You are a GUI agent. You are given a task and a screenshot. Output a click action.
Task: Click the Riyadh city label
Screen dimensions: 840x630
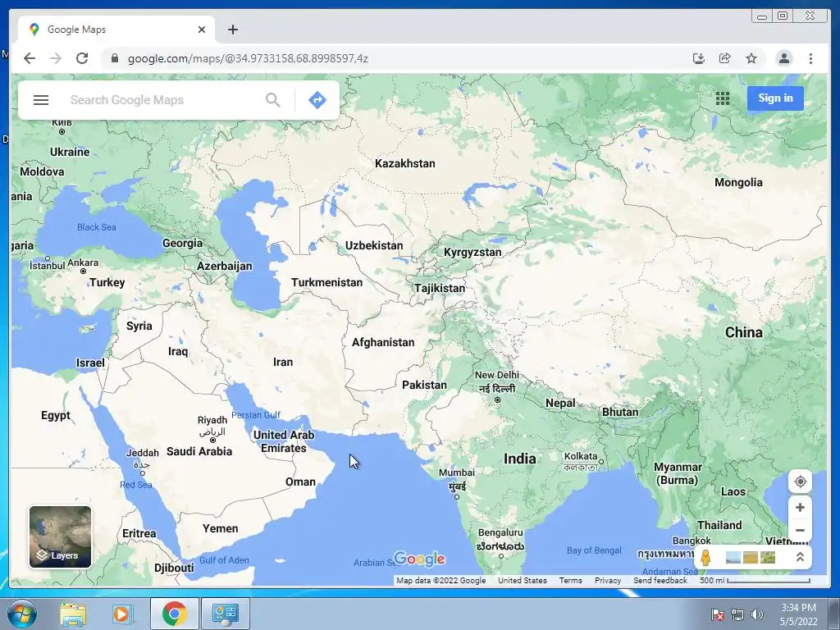pos(212,420)
